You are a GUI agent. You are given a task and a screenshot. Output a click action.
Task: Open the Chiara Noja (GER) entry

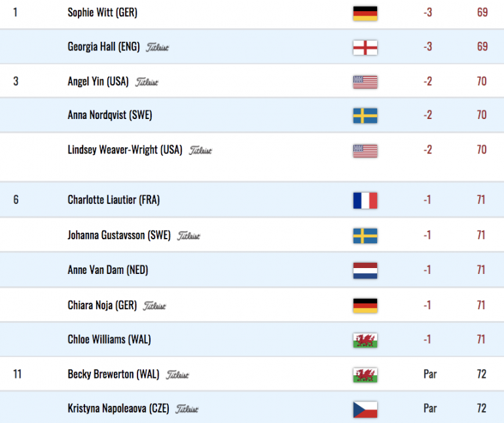102,305
